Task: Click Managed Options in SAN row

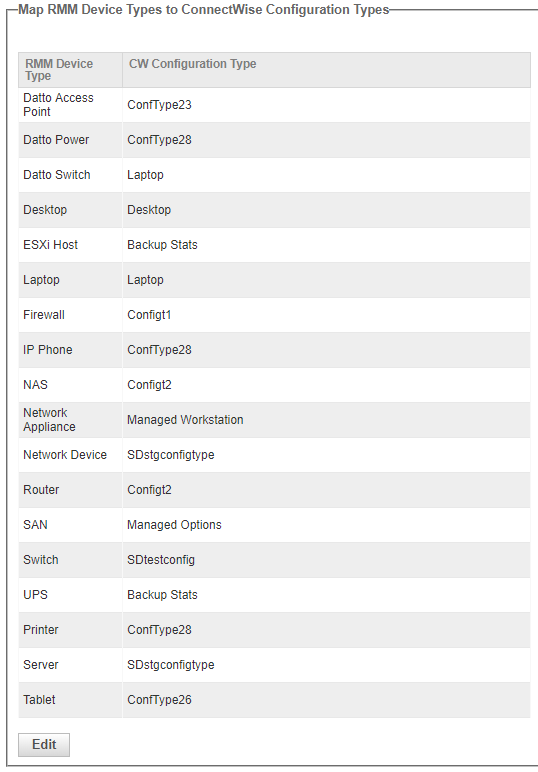Action: pos(174,524)
